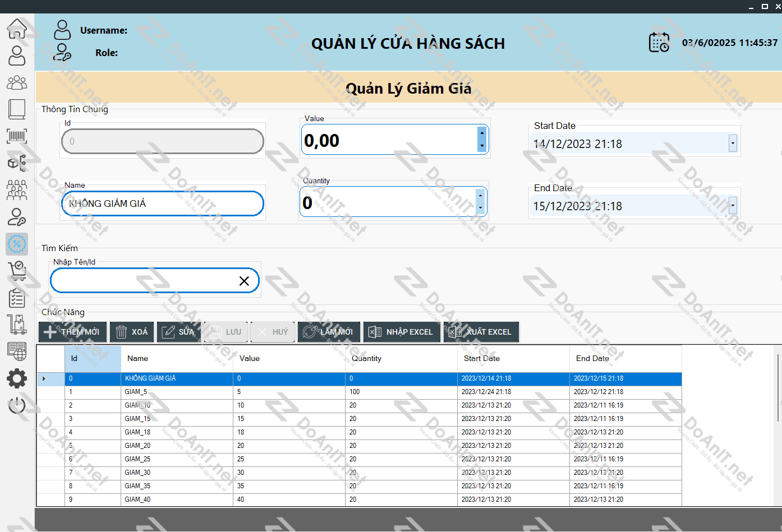Click the book management icon in sidebar
This screenshot has width=782, height=532.
tap(17, 109)
